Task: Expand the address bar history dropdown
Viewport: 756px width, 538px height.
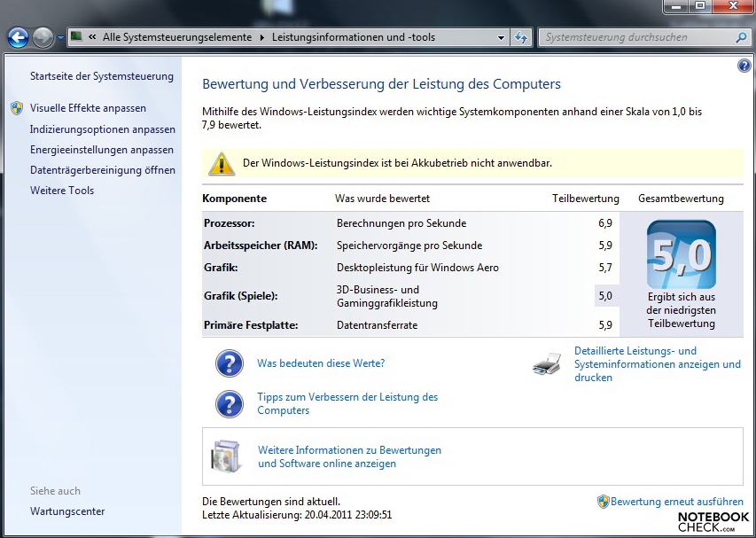Action: point(501,37)
